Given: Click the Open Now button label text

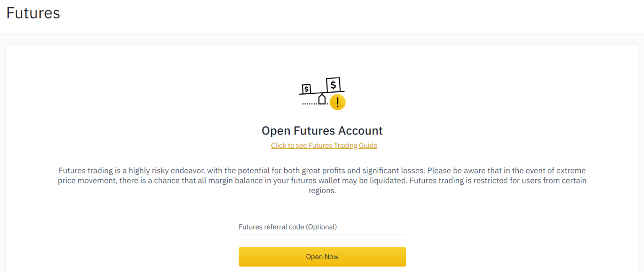Looking at the screenshot, I should (322, 256).
